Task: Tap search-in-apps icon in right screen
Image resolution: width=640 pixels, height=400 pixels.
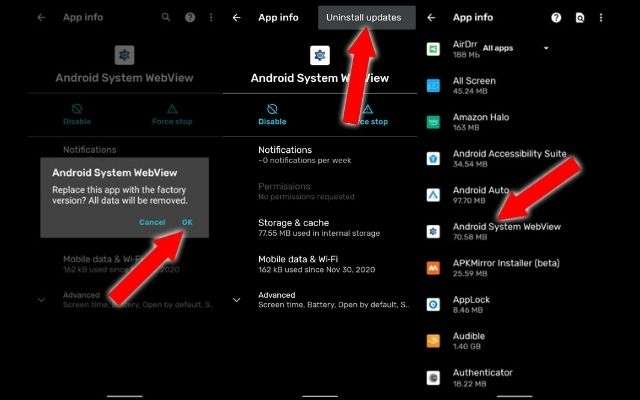Action: [x=580, y=18]
